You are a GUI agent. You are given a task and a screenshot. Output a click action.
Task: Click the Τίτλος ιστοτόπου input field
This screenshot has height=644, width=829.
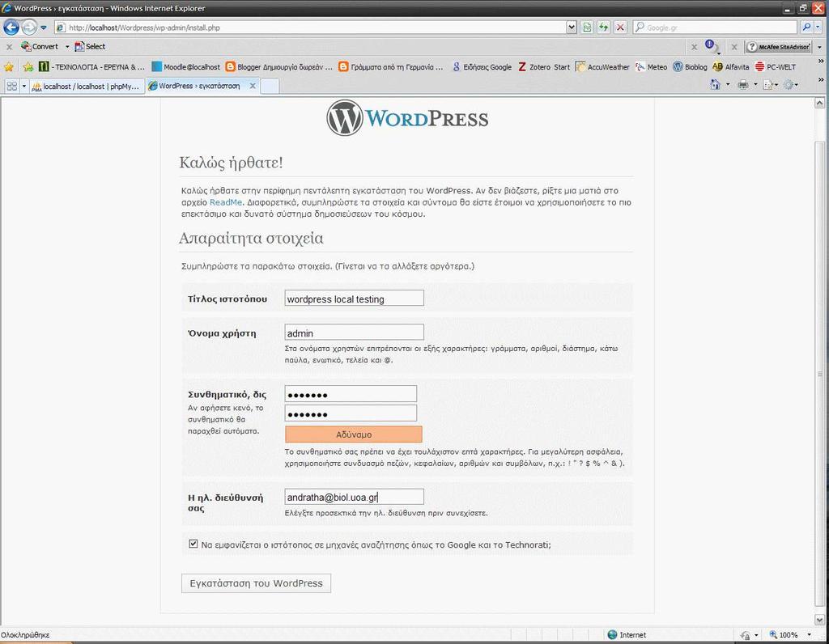coord(355,298)
